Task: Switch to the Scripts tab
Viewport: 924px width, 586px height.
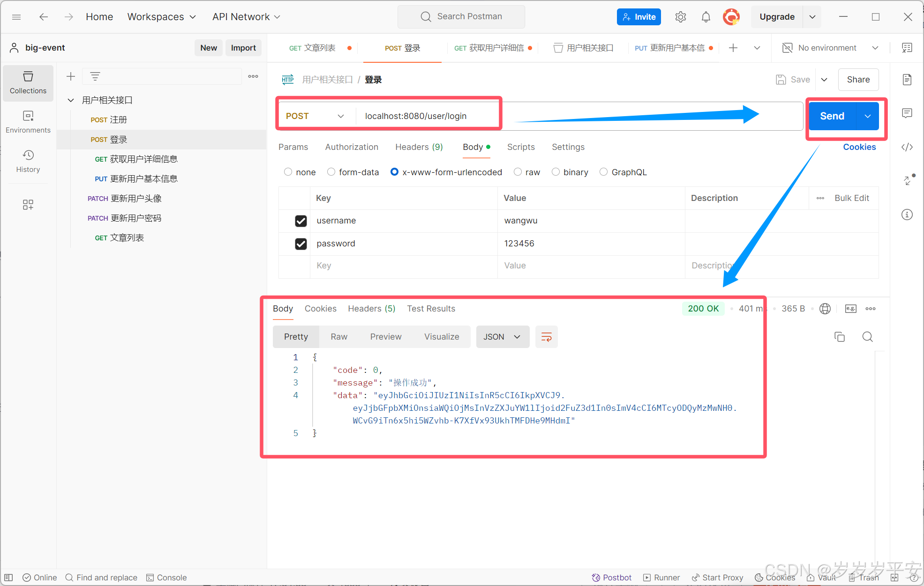Action: click(521, 147)
